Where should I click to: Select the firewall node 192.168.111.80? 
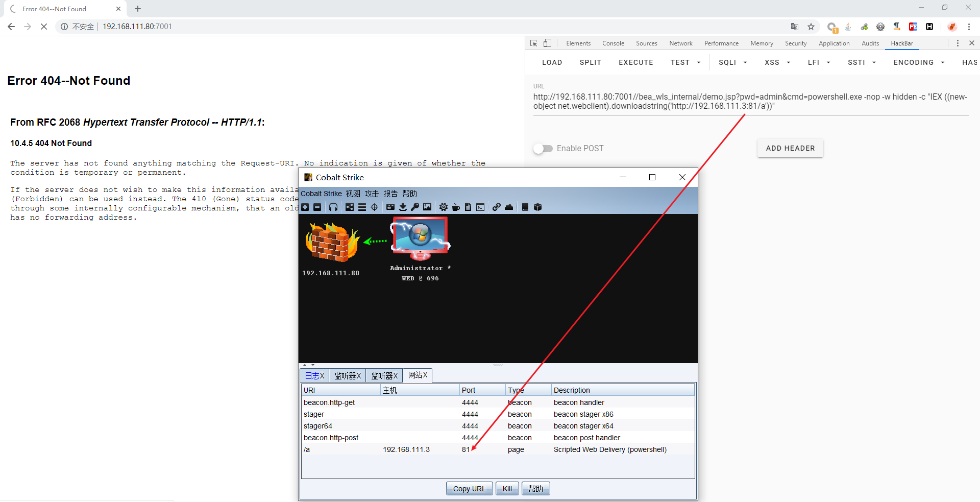[332, 242]
